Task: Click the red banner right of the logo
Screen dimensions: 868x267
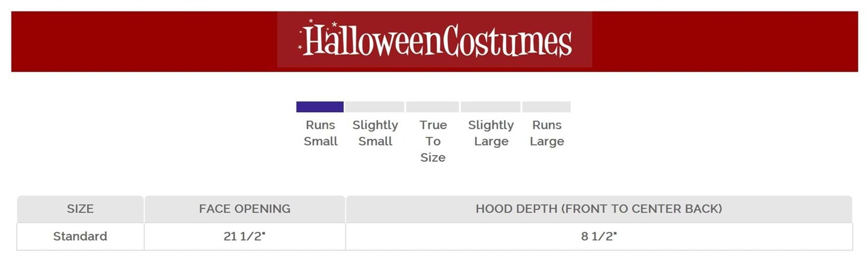Action: pyautogui.click(x=723, y=41)
